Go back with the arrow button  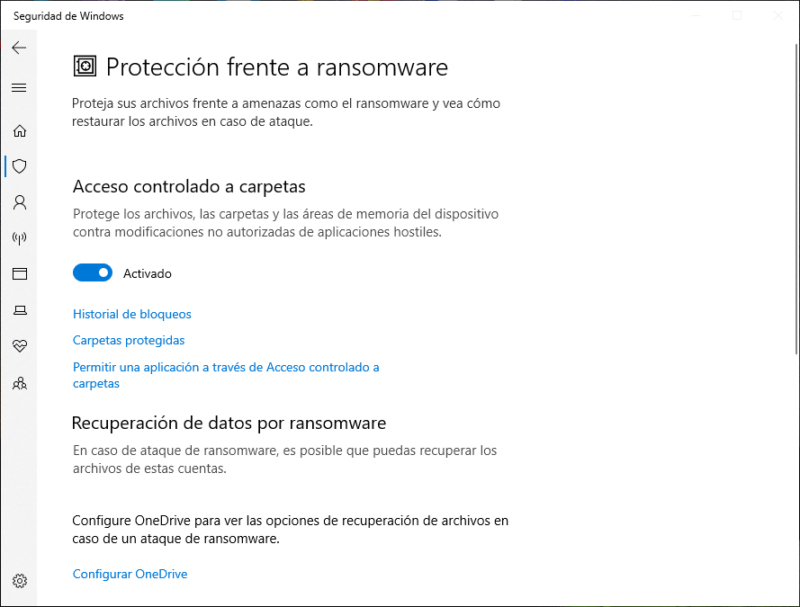coord(19,47)
